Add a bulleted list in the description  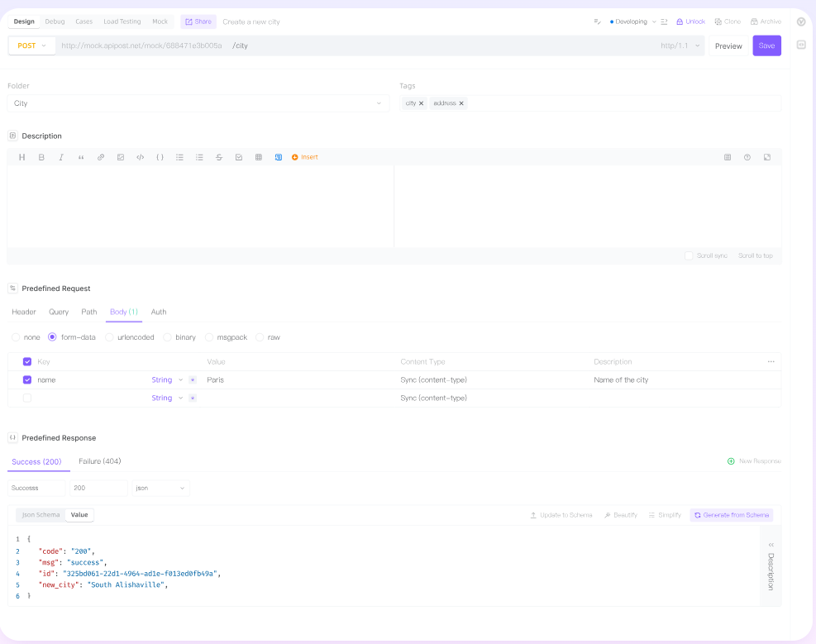(179, 156)
